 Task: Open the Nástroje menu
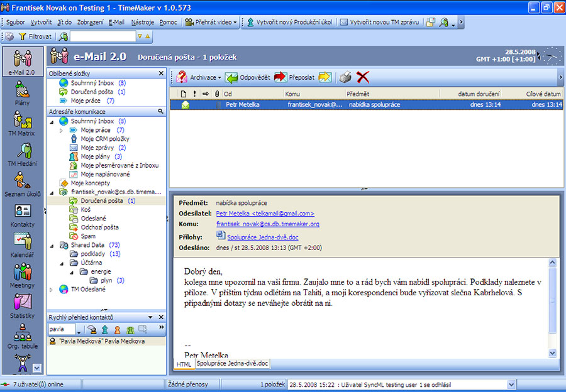tap(142, 22)
